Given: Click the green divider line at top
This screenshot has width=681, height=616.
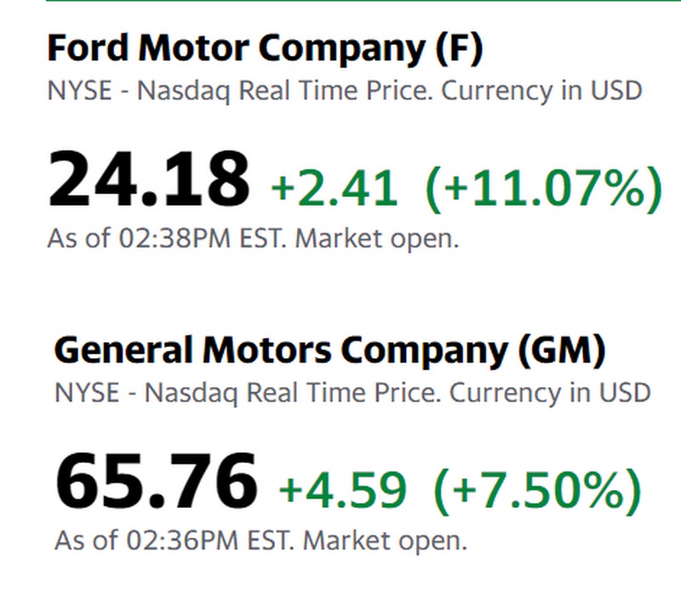Looking at the screenshot, I should click(x=340, y=1).
